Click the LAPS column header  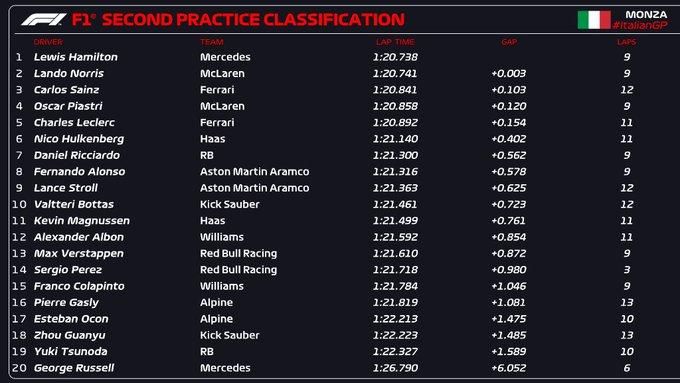pyautogui.click(x=627, y=42)
